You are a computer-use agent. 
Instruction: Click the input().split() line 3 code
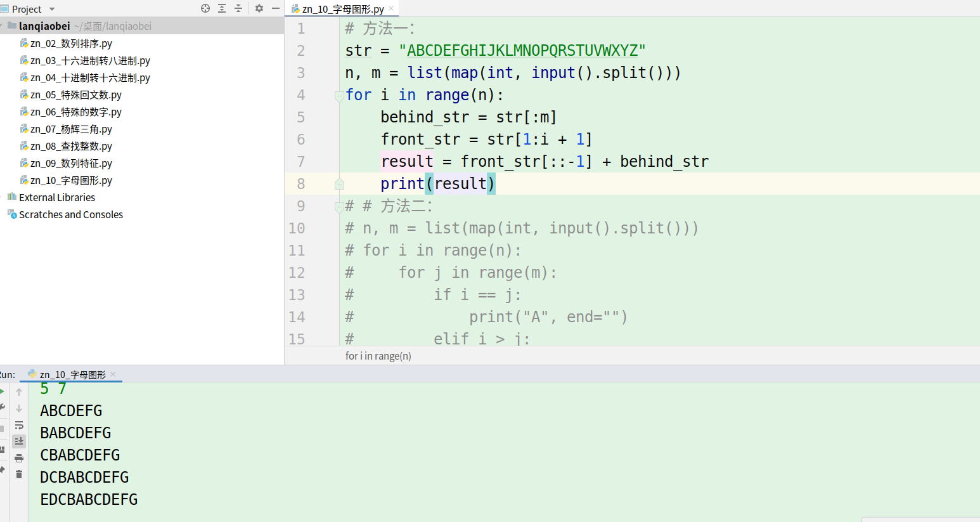(513, 73)
